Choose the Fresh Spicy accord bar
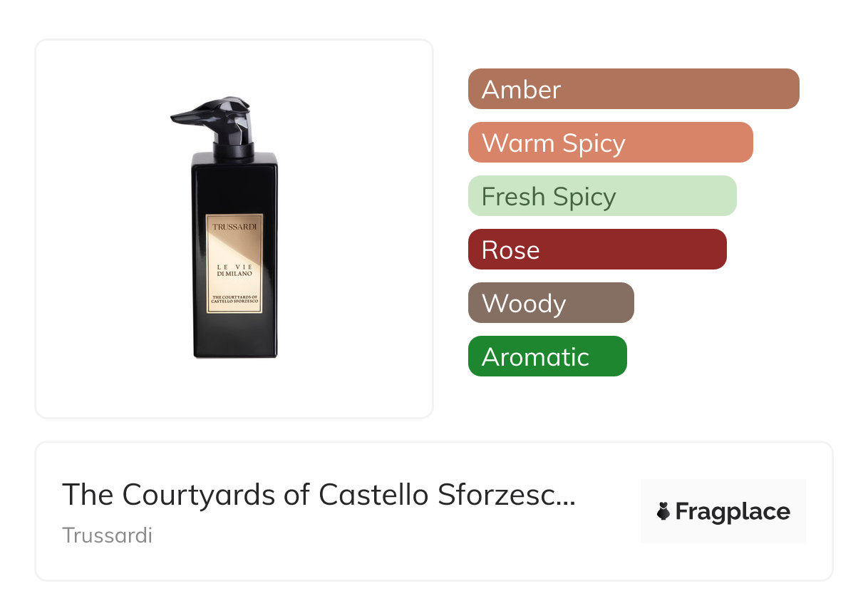The width and height of the screenshot is (868, 616). click(x=601, y=196)
